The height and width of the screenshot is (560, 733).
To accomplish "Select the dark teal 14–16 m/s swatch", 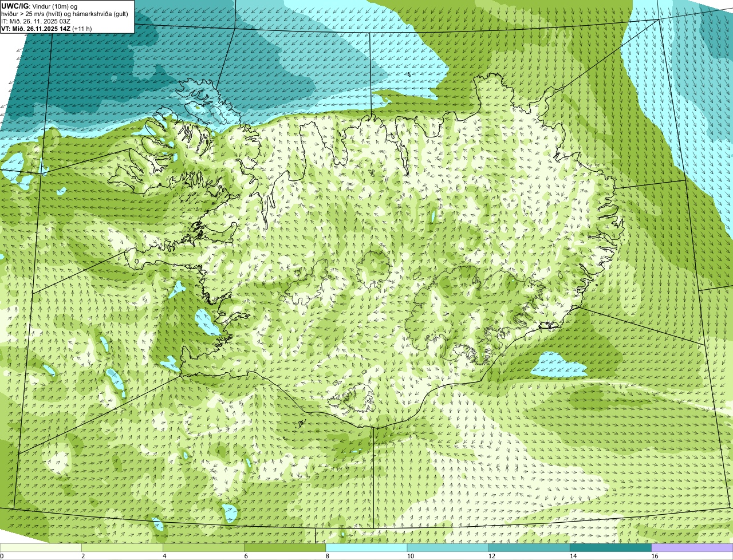I will point(611,548).
